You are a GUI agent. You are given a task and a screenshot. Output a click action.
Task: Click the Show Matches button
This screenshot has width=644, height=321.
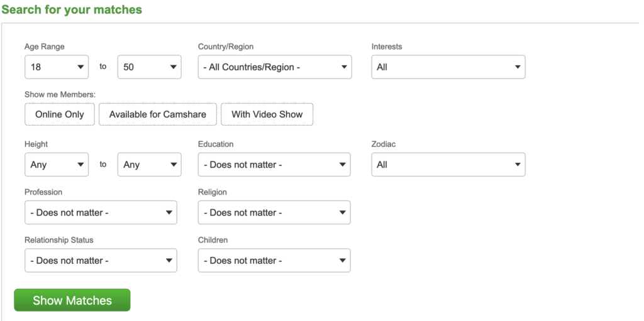coord(72,300)
